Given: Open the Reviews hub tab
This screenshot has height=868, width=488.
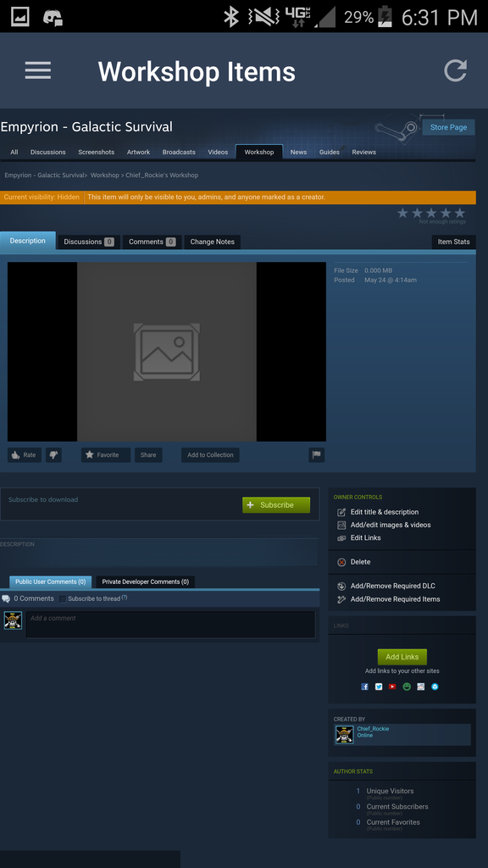Looking at the screenshot, I should point(364,153).
